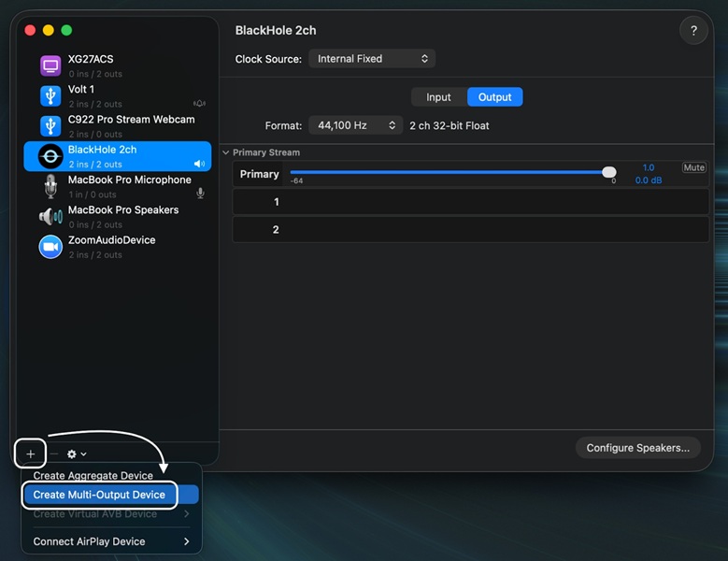
Task: Switch to the Output tab
Action: click(495, 97)
